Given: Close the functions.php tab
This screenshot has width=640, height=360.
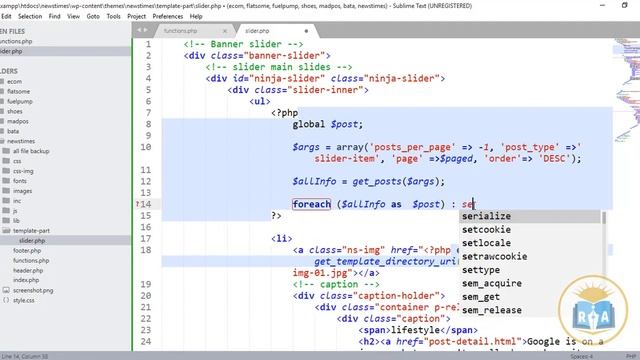Looking at the screenshot, I should point(225,31).
